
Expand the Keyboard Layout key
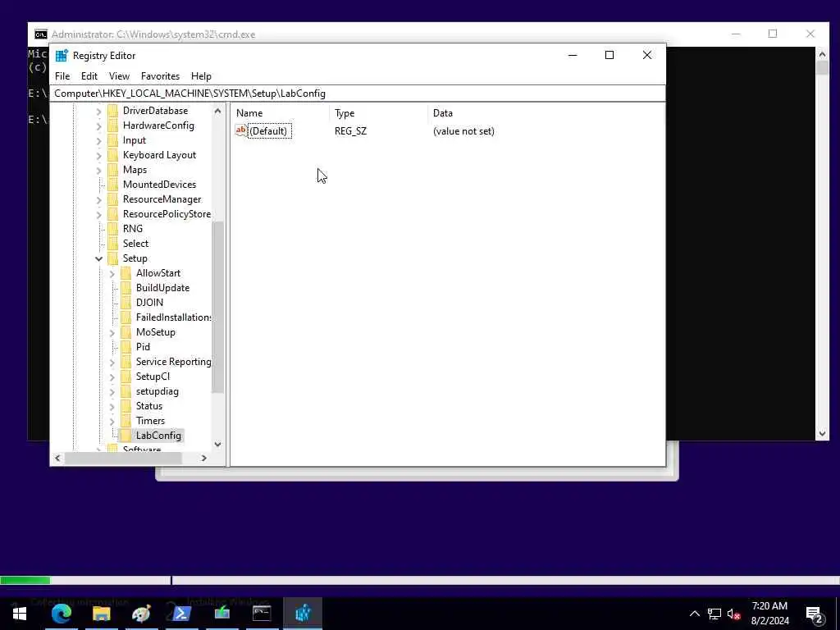[98, 155]
